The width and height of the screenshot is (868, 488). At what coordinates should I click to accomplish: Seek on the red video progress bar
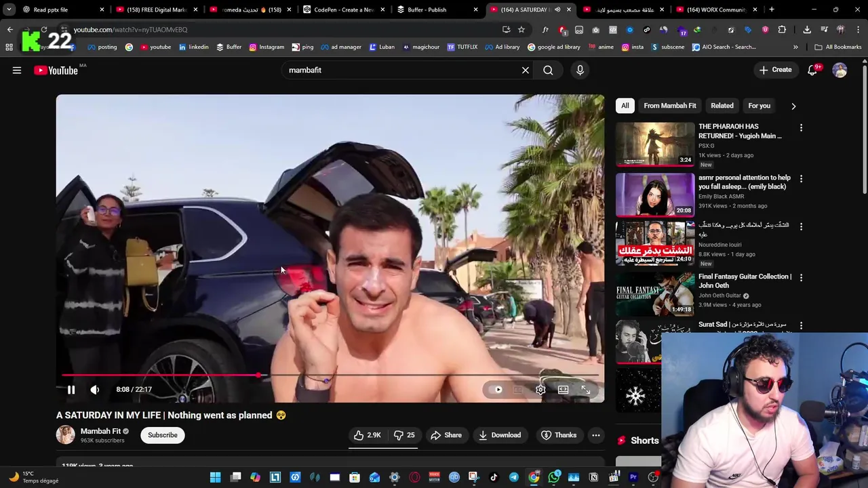point(330,375)
